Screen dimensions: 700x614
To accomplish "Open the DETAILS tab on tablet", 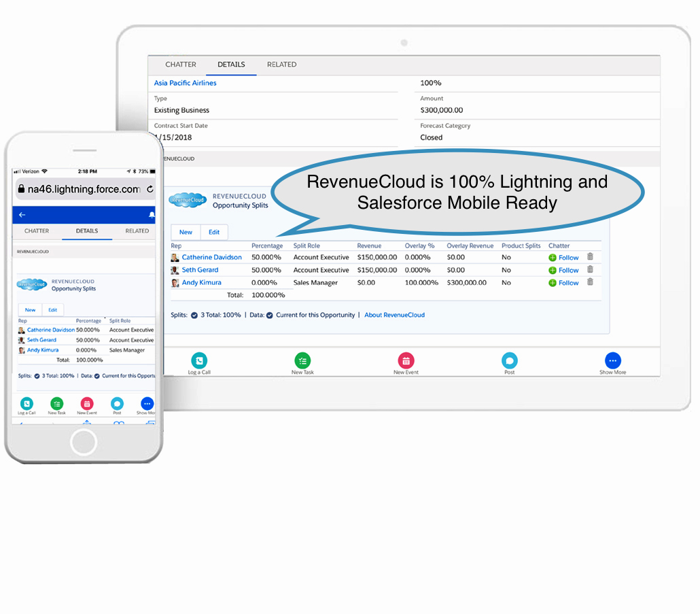I will pos(231,65).
